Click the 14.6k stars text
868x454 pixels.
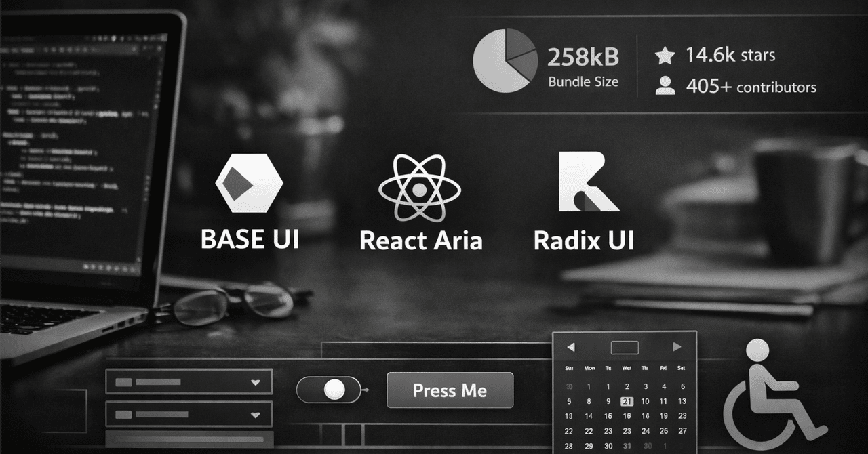730,55
